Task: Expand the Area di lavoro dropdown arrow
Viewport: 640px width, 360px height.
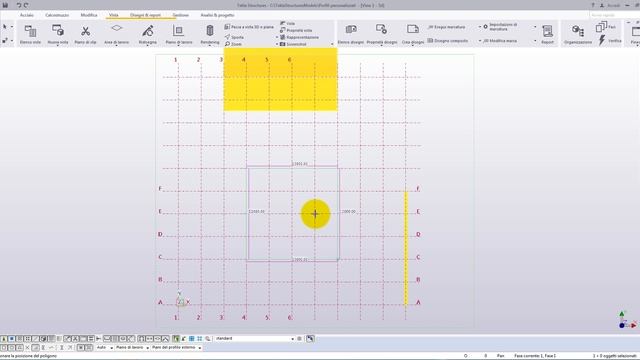Action: click(116, 45)
